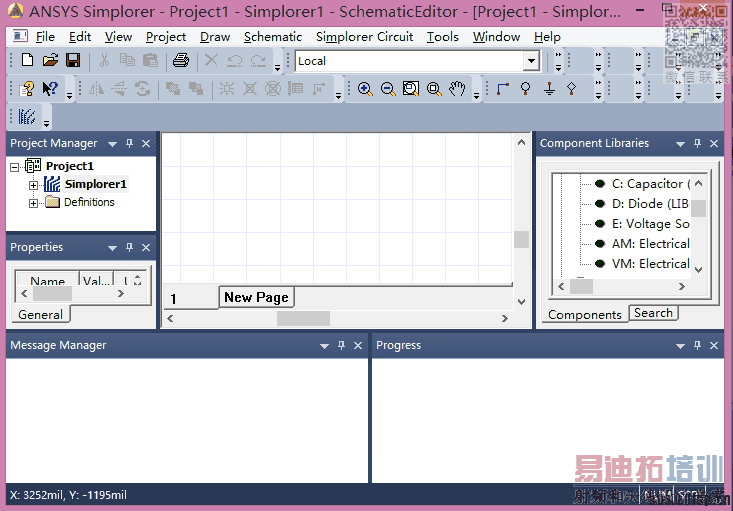Select the Pan hand tool

tap(457, 88)
